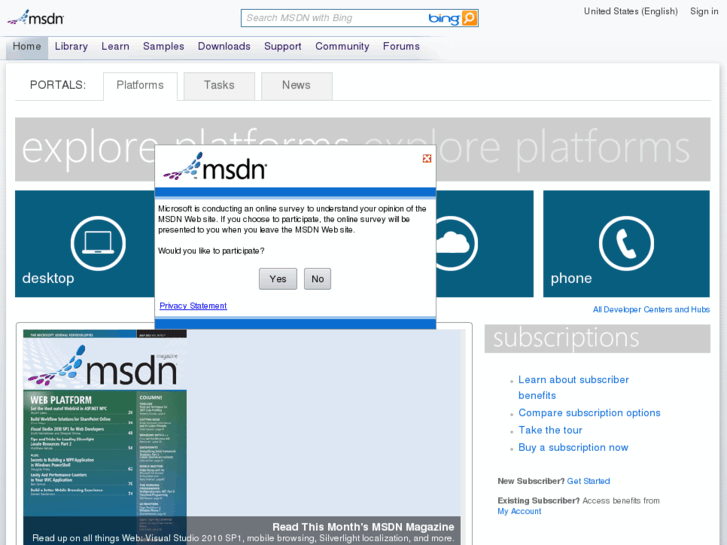
Task: Open the Community menu
Action: (x=342, y=46)
